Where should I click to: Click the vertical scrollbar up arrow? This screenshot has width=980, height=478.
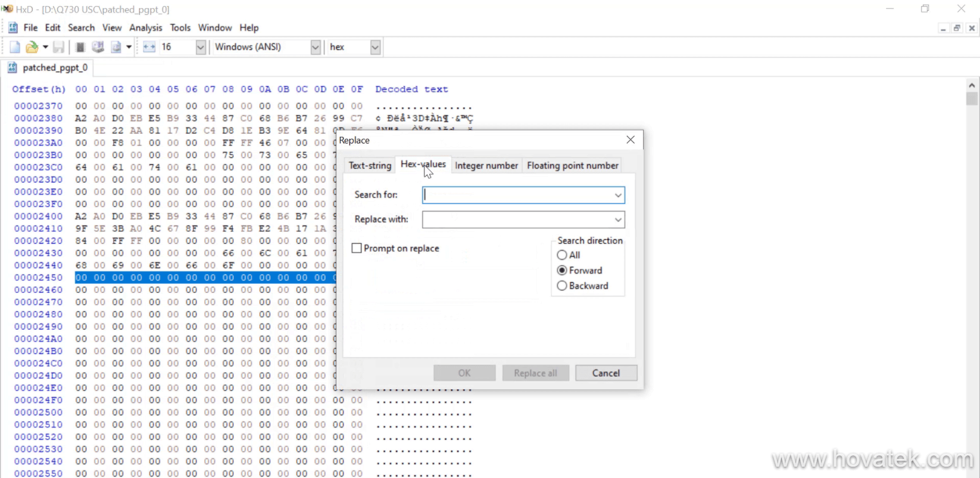tap(972, 86)
